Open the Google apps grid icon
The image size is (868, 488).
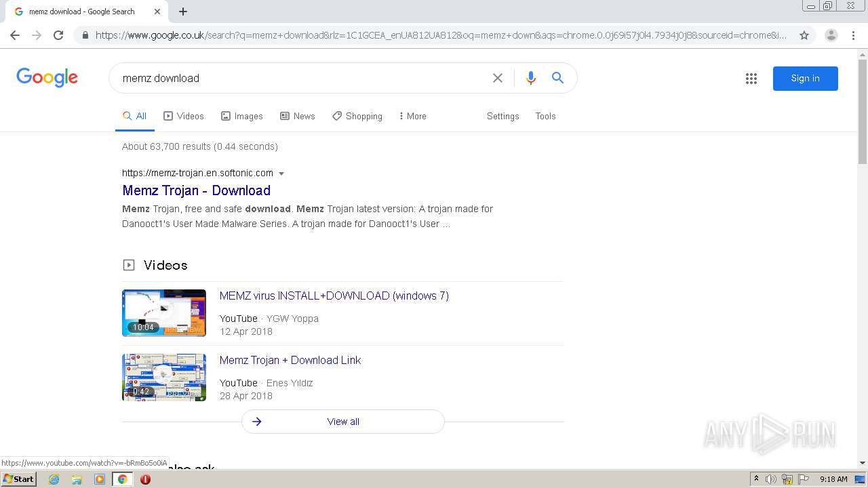click(751, 79)
